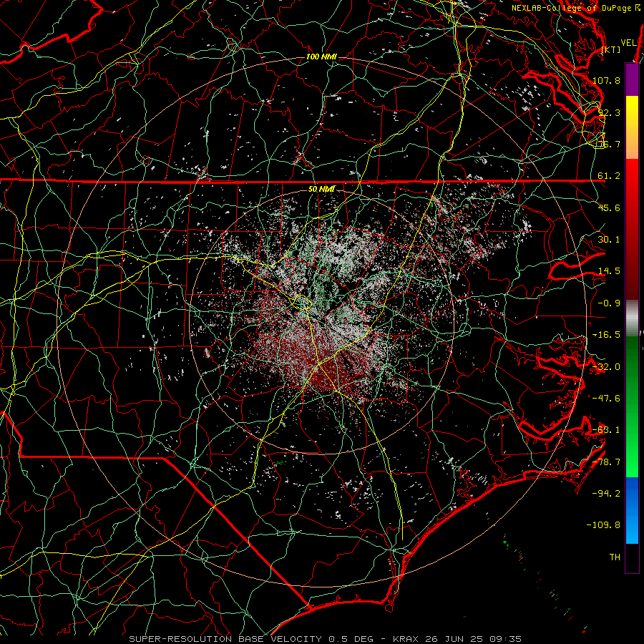Pick the green segment of color bar
This screenshot has height=644, width=644.
click(x=632, y=406)
